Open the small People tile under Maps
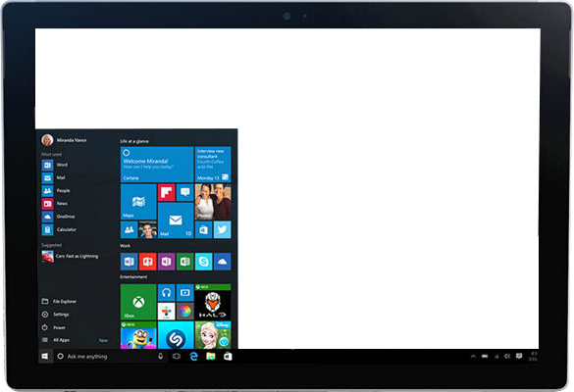 click(130, 229)
